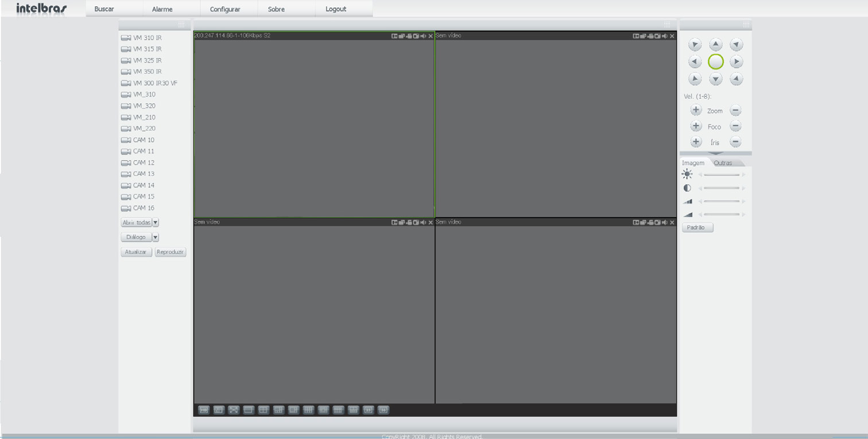Screen dimensions: 868x439
Task: Click the intelbras logo
Action: click(41, 9)
